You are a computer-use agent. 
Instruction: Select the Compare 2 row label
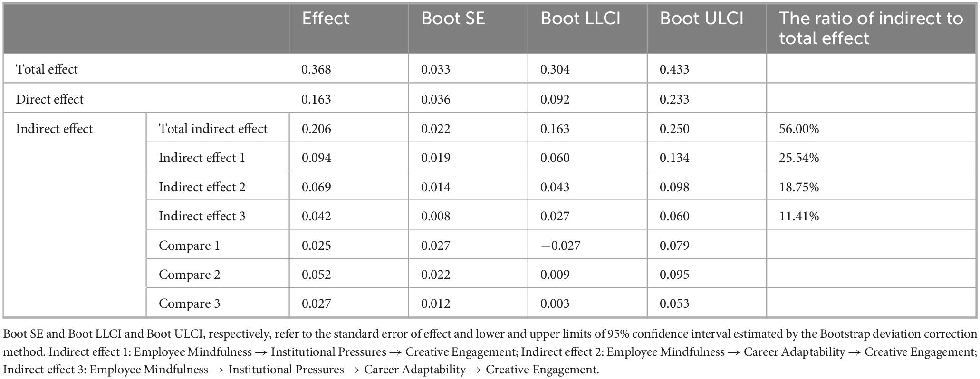point(189,275)
